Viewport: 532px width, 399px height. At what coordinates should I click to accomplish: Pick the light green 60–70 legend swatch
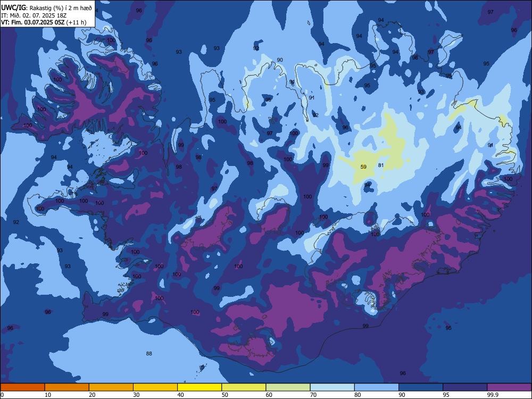tap(288, 387)
